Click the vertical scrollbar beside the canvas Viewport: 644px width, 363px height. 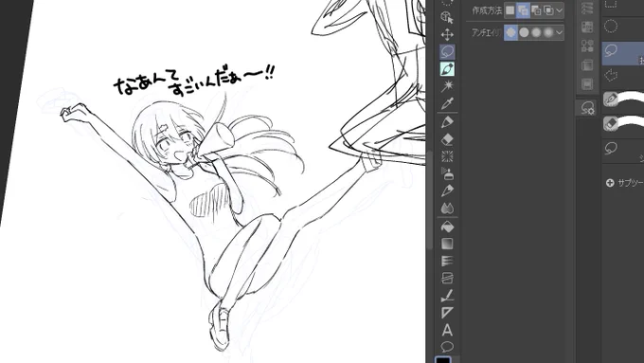pos(429,199)
